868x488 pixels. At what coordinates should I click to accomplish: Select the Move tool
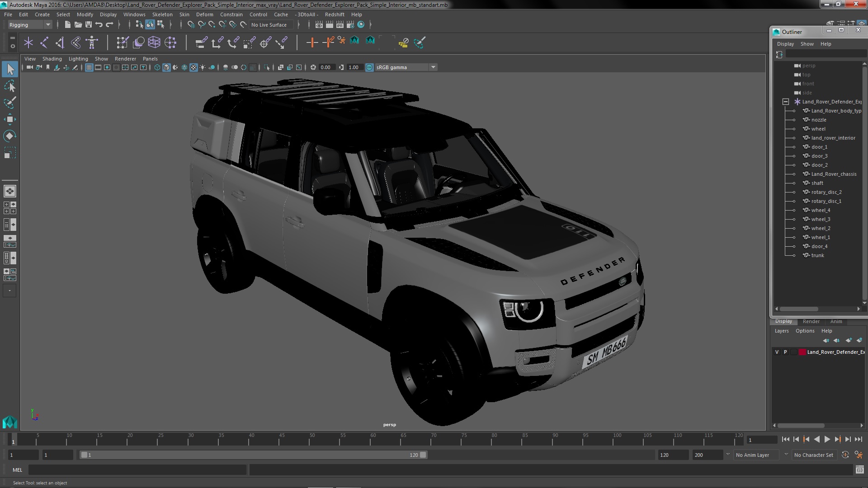pos(10,119)
